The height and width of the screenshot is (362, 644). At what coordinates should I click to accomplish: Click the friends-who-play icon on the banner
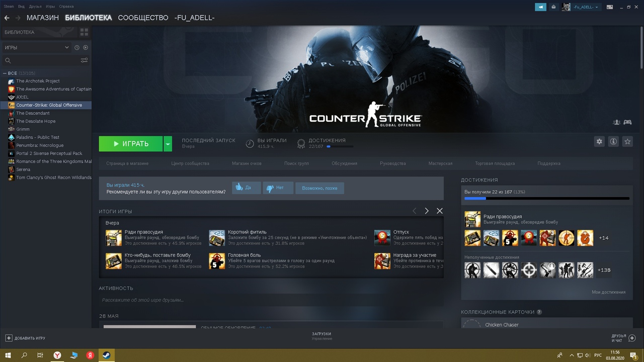[x=616, y=122]
